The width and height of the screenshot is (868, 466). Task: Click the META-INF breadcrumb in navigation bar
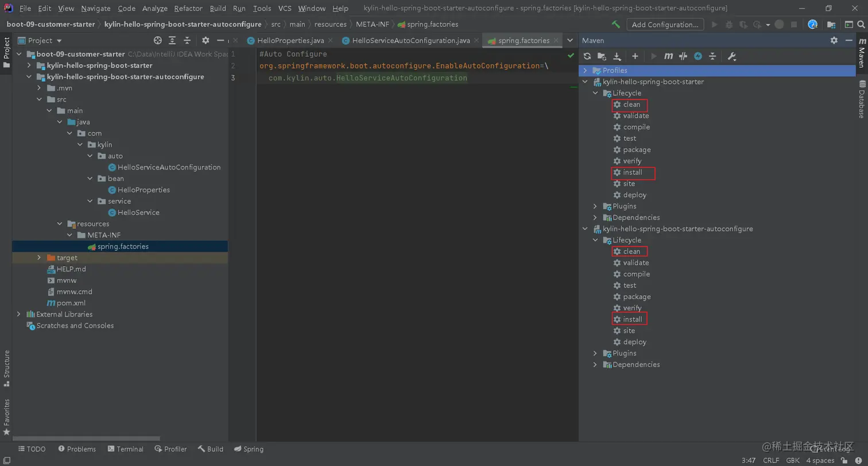373,24
